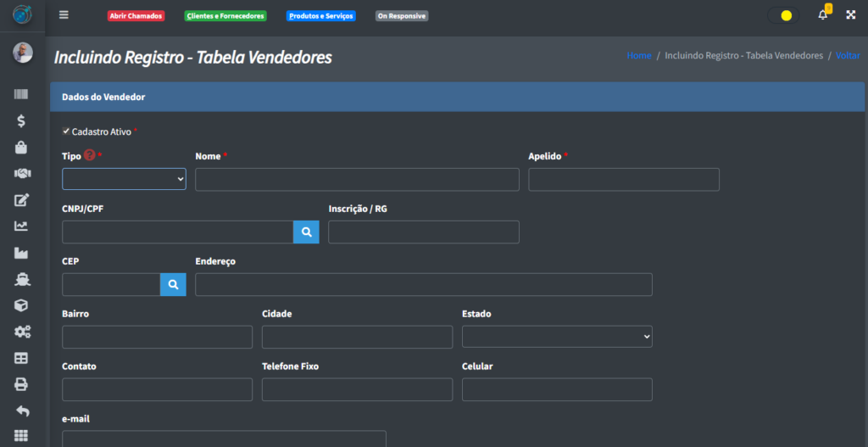This screenshot has width=868, height=447.
Task: Toggle the hamburger sidebar menu
Action: 64,15
